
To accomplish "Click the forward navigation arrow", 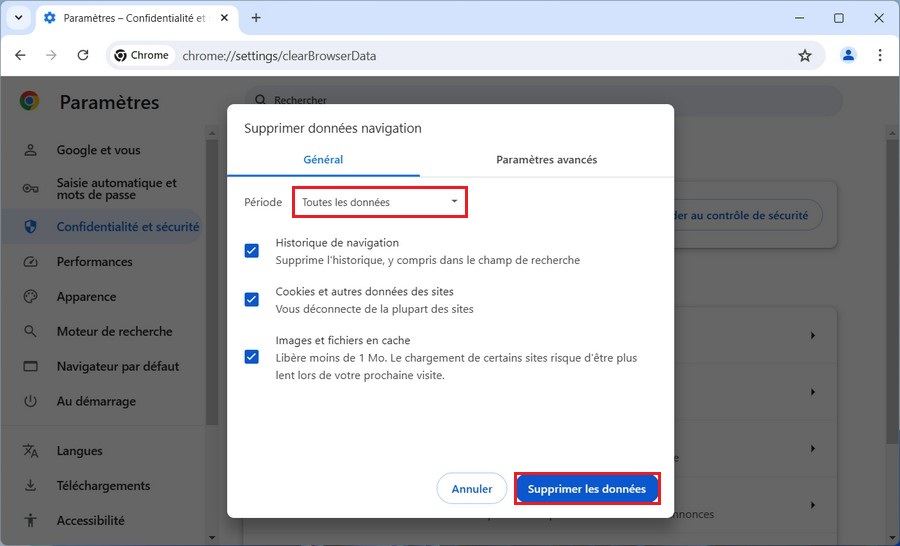I will coord(52,55).
